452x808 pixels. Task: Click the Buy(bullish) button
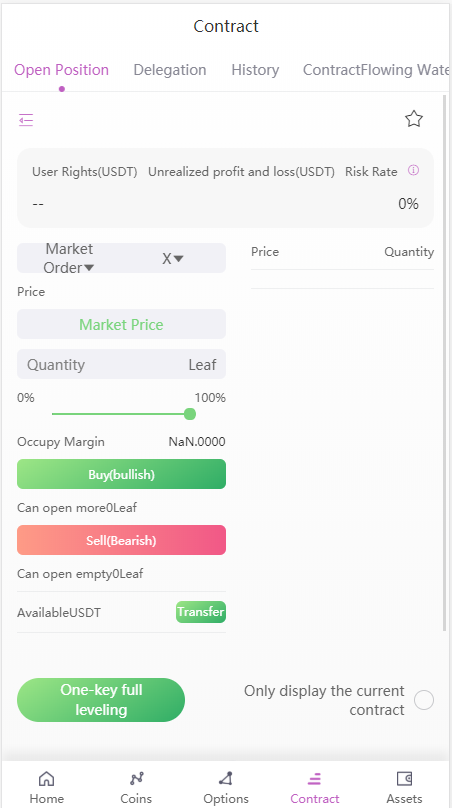click(x=122, y=474)
